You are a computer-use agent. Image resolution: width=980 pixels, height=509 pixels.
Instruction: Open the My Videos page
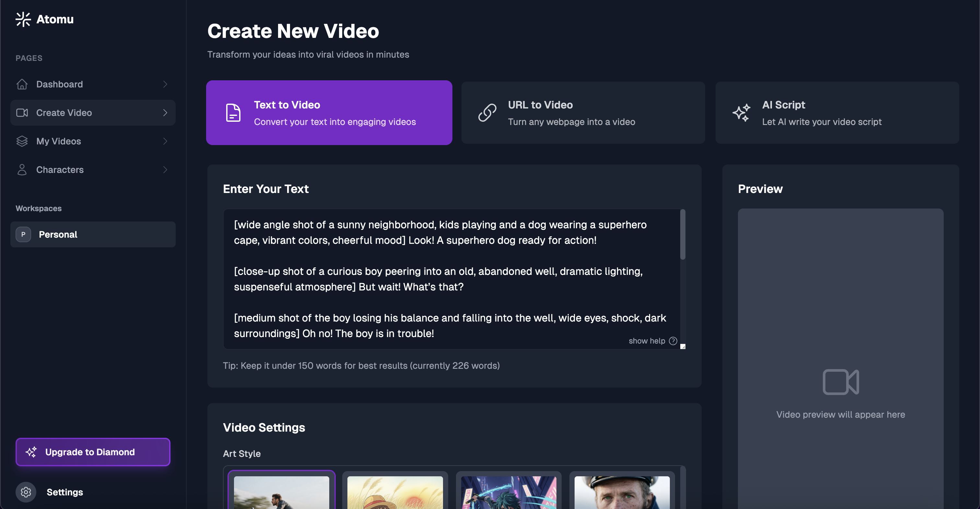pos(93,141)
